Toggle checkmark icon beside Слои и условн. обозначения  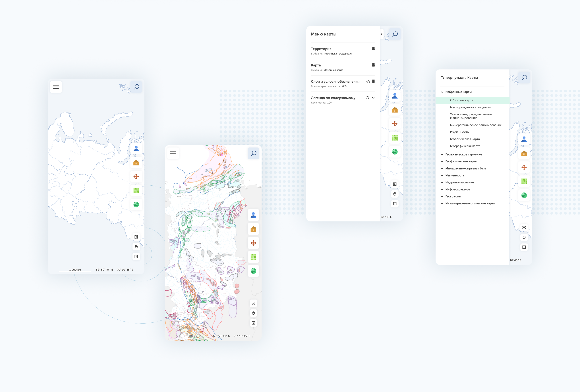[368, 81]
